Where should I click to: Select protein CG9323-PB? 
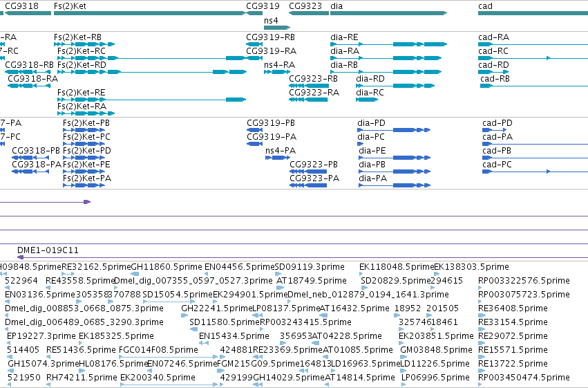[314, 165]
